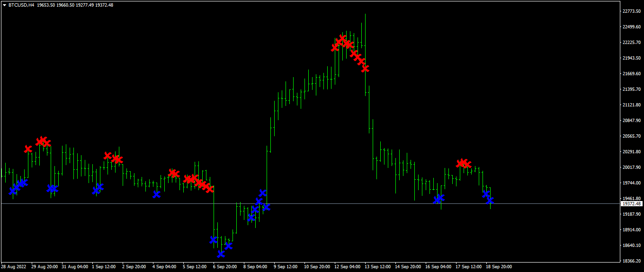This screenshot has width=644, height=272.
Task: Click the 6 Sep 20:00 time axis label
Action: point(225,266)
